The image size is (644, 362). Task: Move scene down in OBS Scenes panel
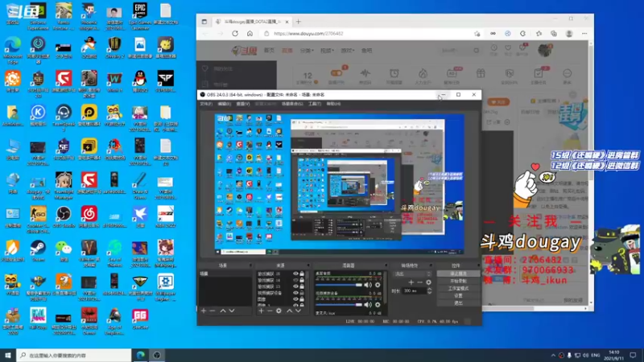click(x=232, y=311)
